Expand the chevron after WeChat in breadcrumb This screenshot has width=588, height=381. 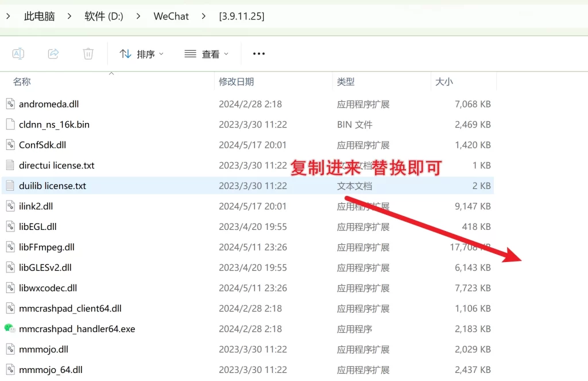pos(204,16)
